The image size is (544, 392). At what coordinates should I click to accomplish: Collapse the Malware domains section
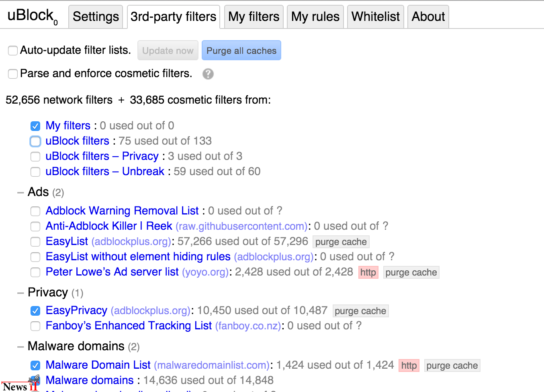pyautogui.click(x=20, y=347)
